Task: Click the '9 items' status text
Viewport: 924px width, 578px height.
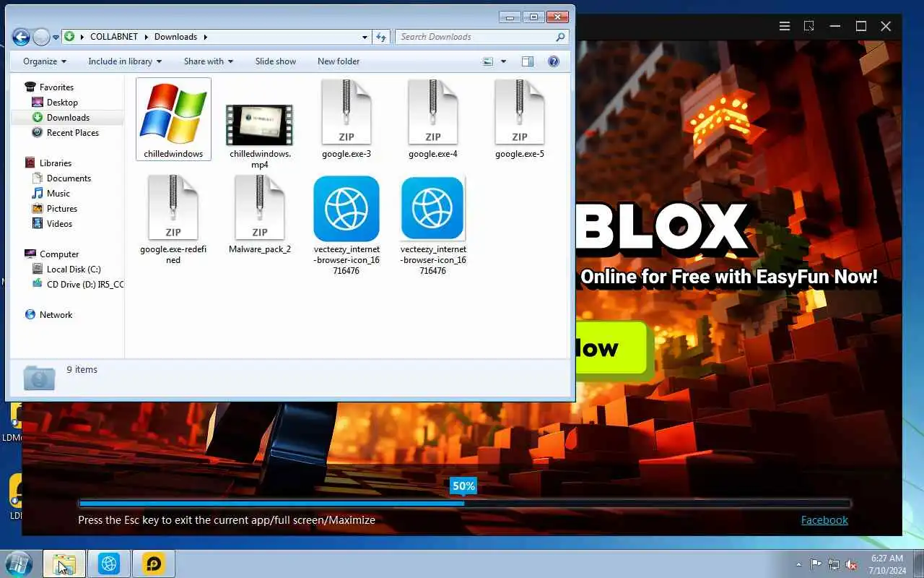Action: [x=82, y=370]
